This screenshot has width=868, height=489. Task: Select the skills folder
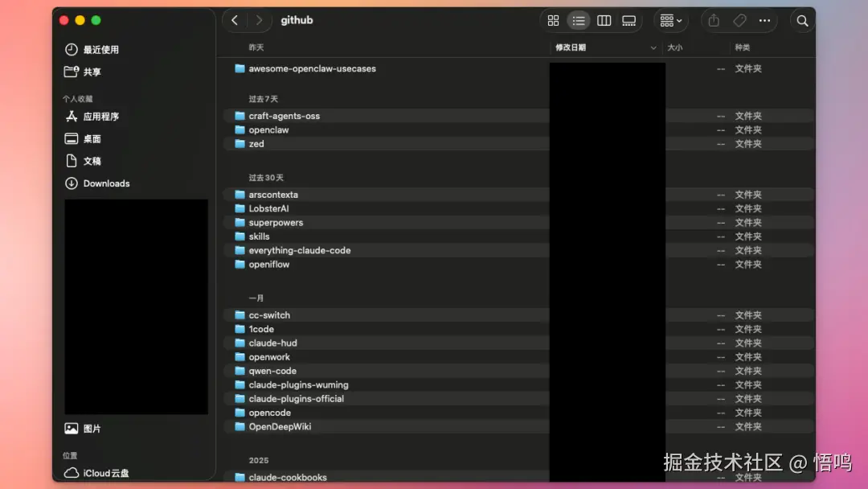pyautogui.click(x=259, y=236)
